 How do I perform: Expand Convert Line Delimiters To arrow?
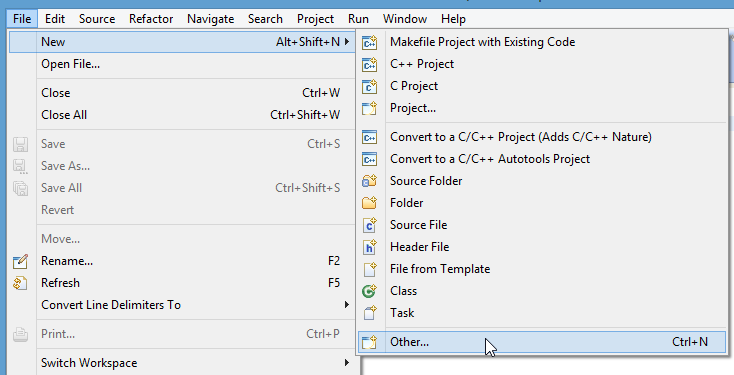point(347,305)
